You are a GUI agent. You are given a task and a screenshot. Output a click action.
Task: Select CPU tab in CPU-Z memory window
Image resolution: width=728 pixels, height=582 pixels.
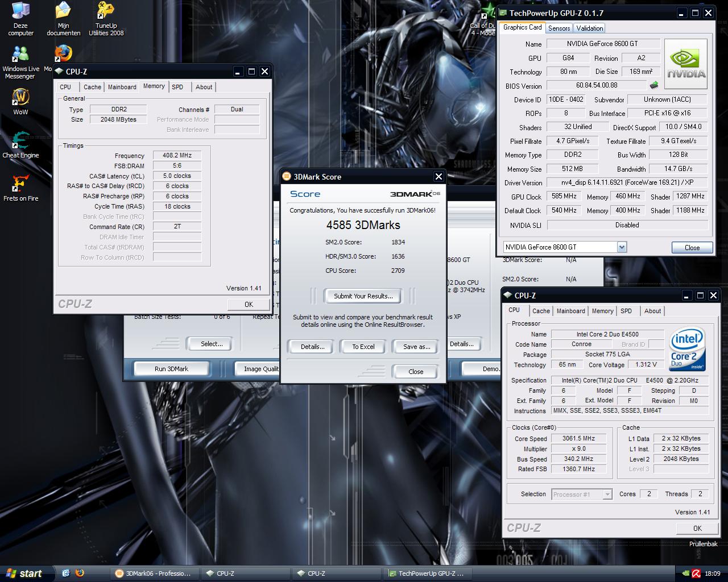65,87
